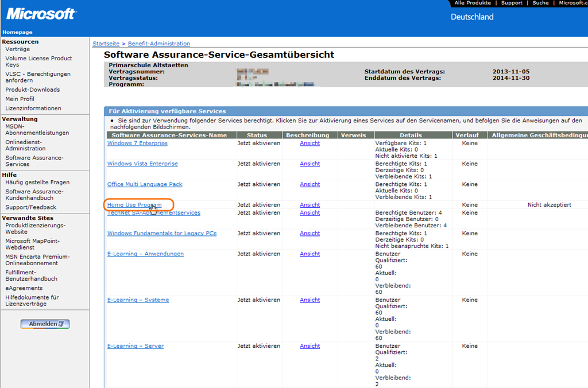Click the Microsoft logo
The height and width of the screenshot is (388, 588).
[x=40, y=14]
